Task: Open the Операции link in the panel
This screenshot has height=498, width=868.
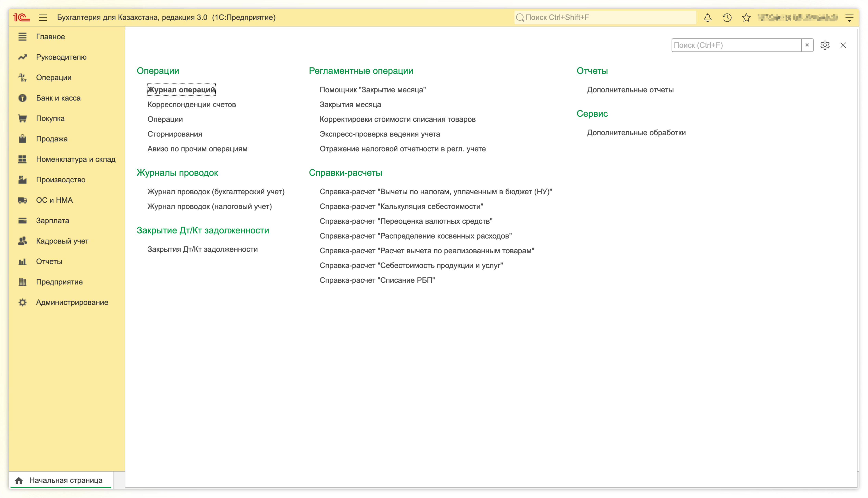Action: [165, 119]
